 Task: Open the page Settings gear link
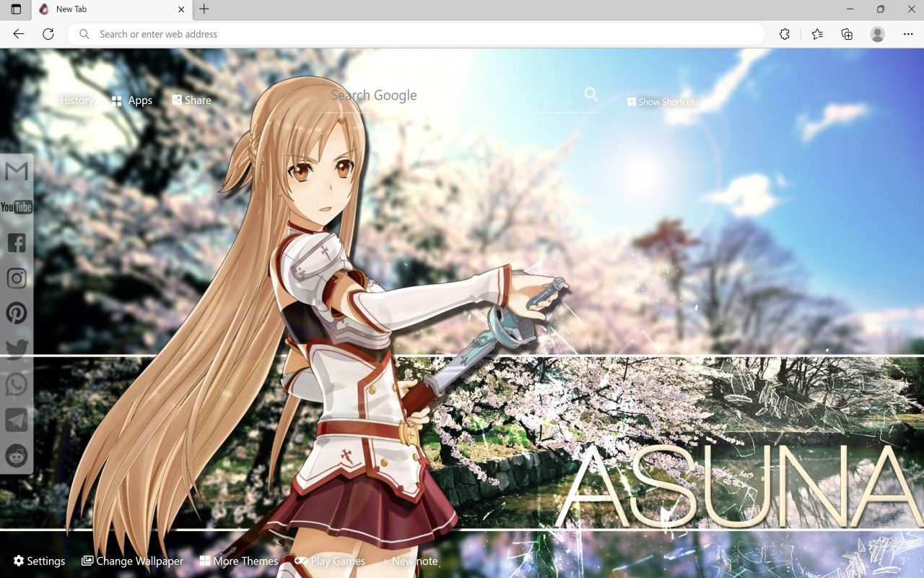pos(39,561)
